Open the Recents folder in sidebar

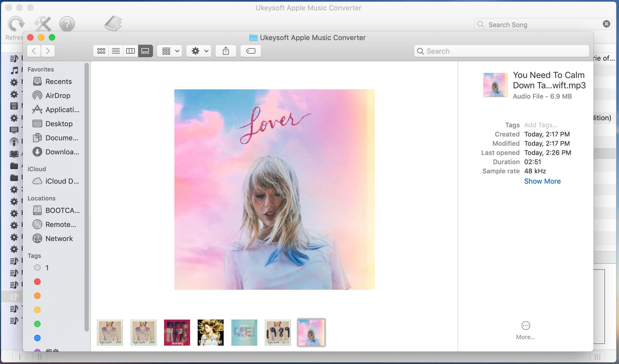point(58,82)
